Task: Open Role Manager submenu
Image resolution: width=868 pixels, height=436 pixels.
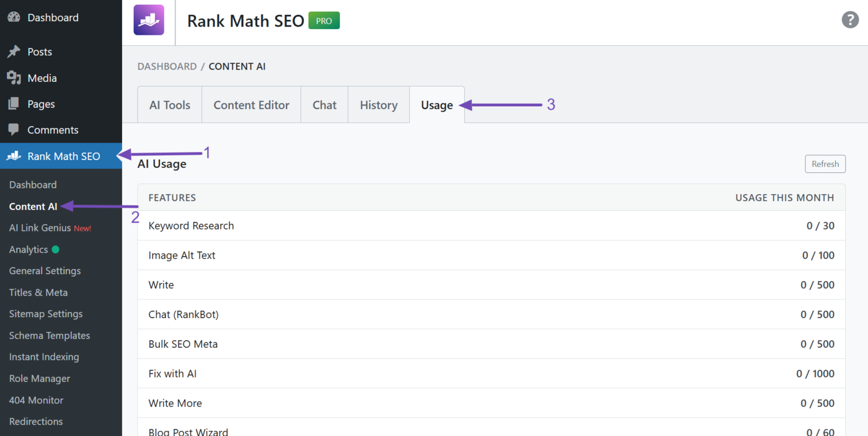Action: 40,378
